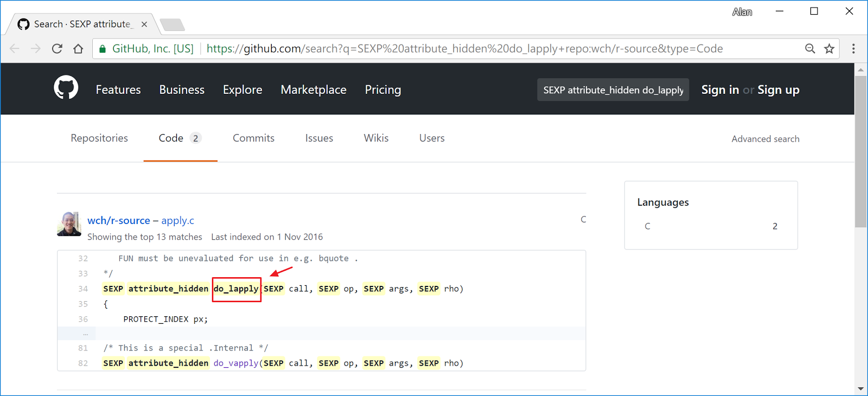The height and width of the screenshot is (396, 868).
Task: Open wch user avatar thumbnail
Action: tap(69, 224)
